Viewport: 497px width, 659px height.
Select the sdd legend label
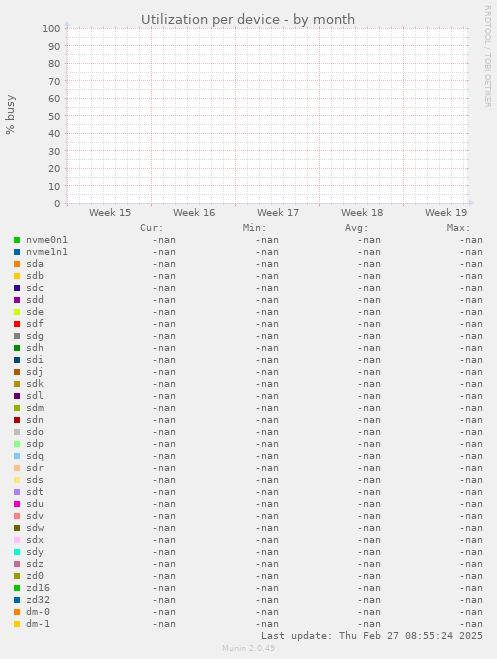(35, 300)
